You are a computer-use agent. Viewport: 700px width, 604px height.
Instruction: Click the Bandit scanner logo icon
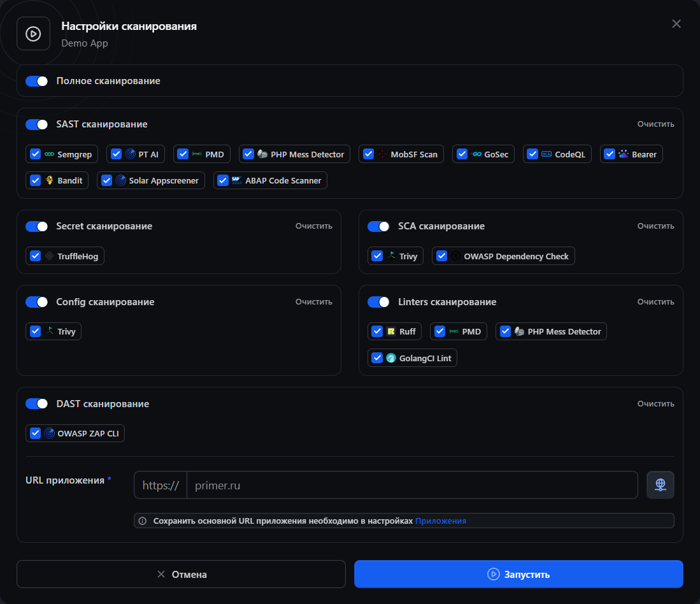coord(50,180)
